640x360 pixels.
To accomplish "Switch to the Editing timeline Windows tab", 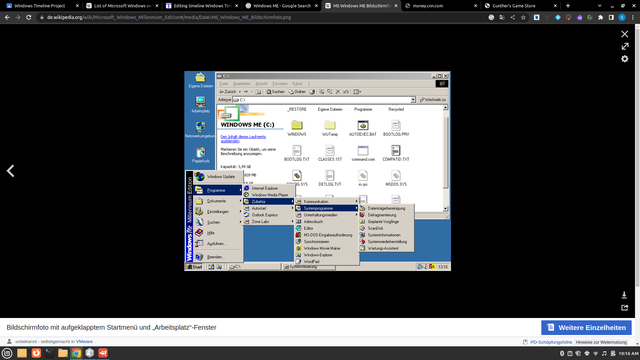I will click(x=201, y=6).
